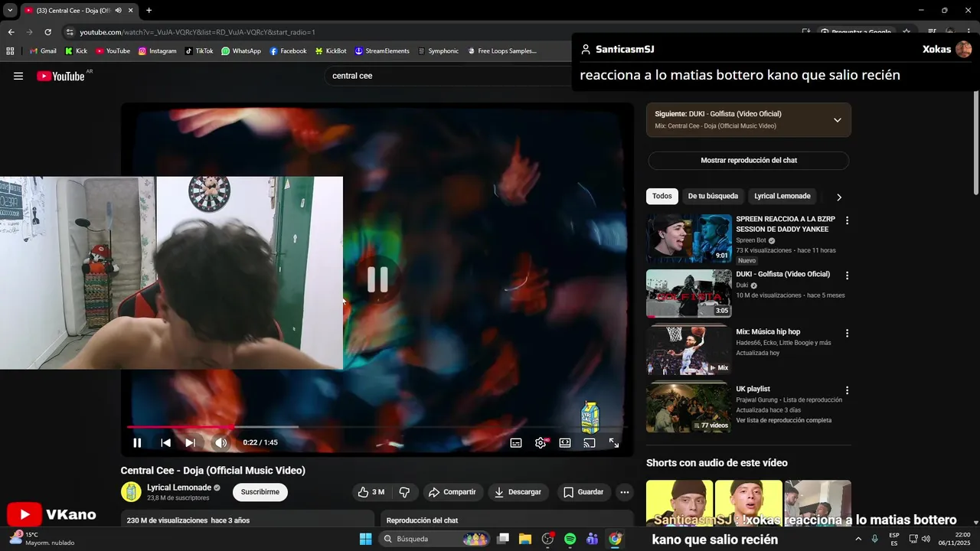
Task: Open the Gmail bookmark
Action: [43, 51]
